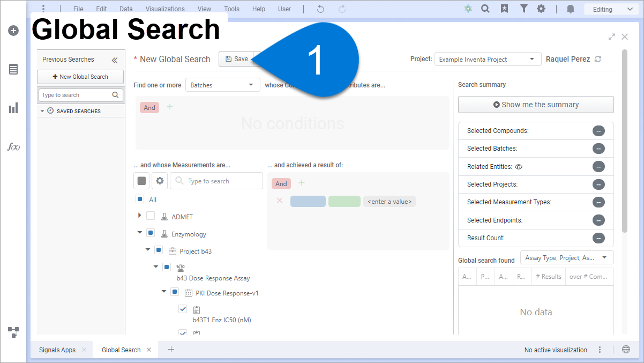The width and height of the screenshot is (644, 363).
Task: Check the ADMET checkbox
Action: 151,216
